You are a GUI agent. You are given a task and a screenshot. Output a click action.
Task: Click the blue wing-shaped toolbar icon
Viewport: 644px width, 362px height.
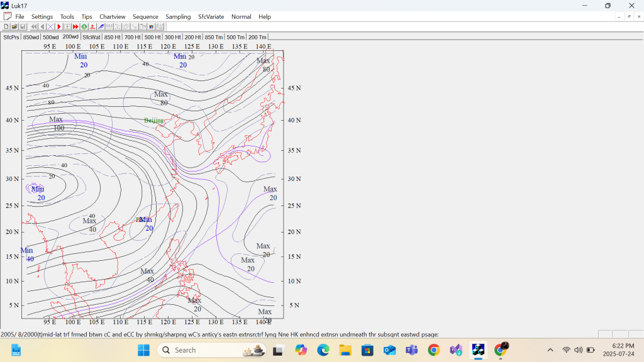101,27
